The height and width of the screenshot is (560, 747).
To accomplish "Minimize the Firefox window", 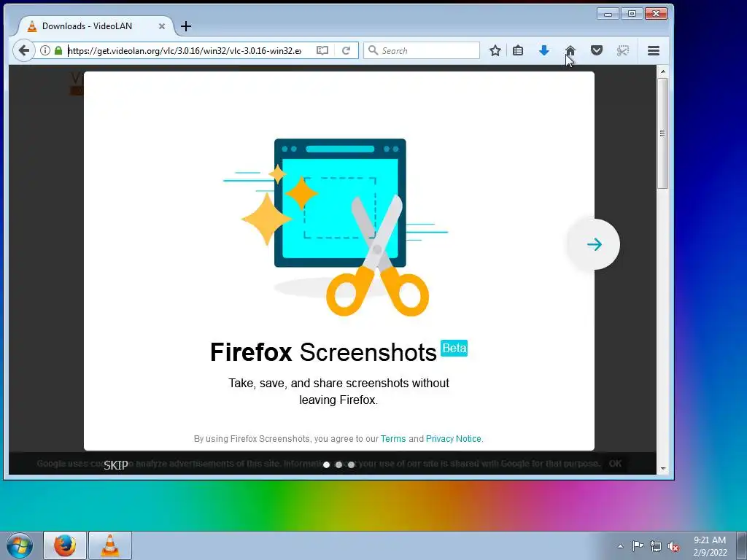I will click(x=608, y=14).
